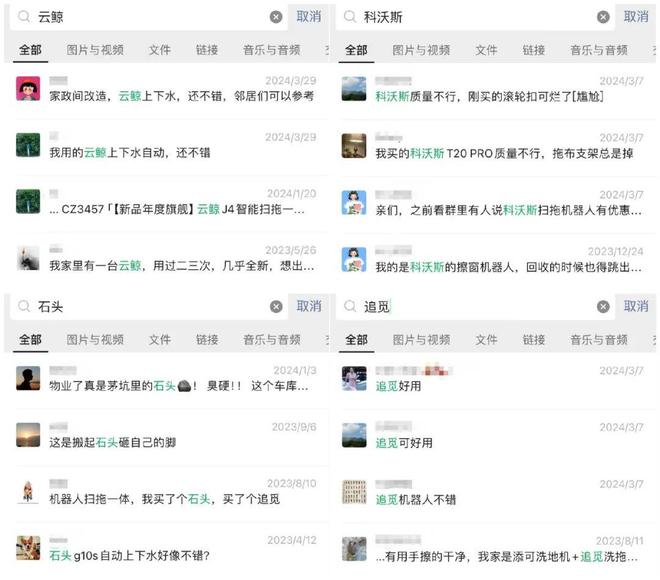Open avatar beside 添可洗地机 message
Viewport: 660px width, 580px height.
[354, 549]
